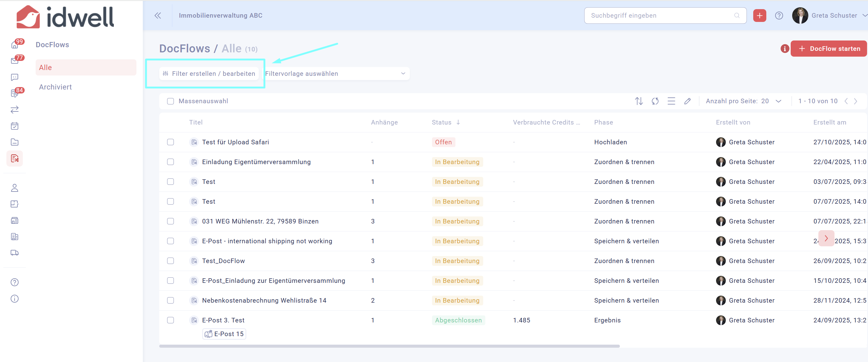This screenshot has width=868, height=362.
Task: Click the pencil edit icon in the toolbar
Action: click(687, 101)
